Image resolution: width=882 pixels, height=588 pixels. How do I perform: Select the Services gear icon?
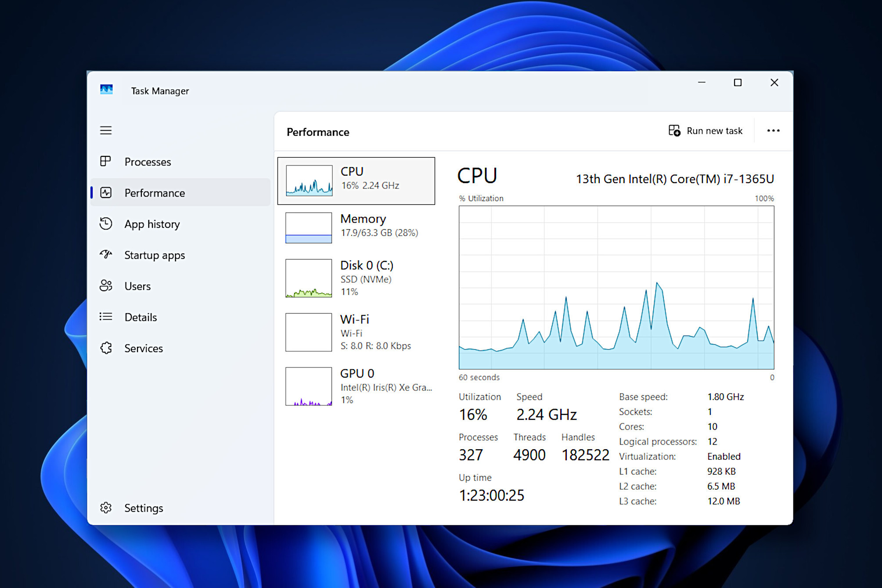coord(106,348)
